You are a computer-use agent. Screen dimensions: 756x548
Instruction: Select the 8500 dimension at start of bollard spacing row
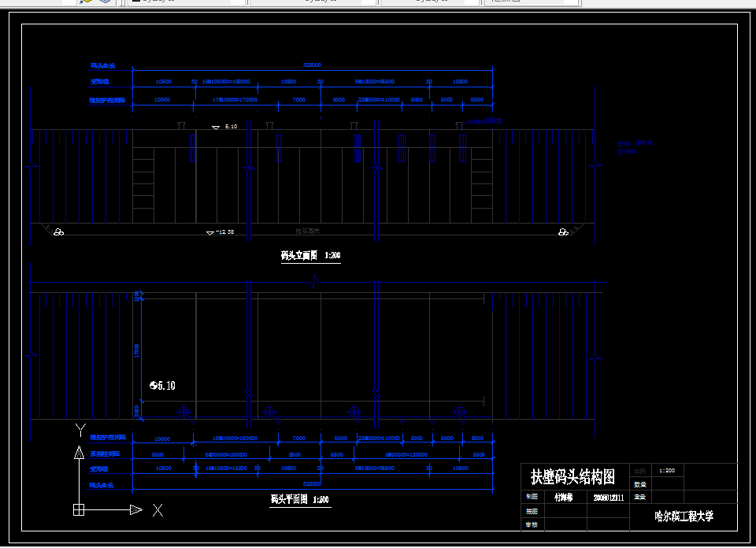click(157, 454)
